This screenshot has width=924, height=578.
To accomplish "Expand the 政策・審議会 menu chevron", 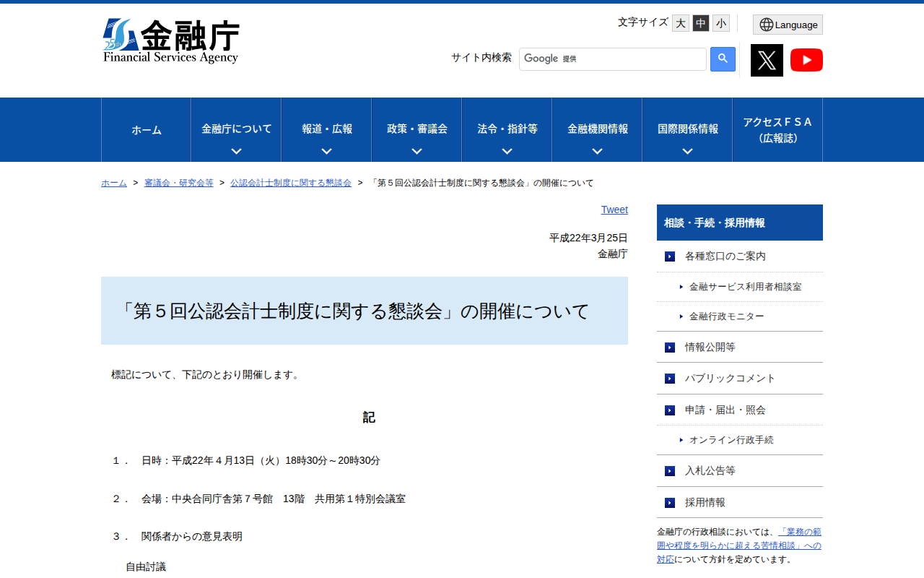I will pos(417,152).
